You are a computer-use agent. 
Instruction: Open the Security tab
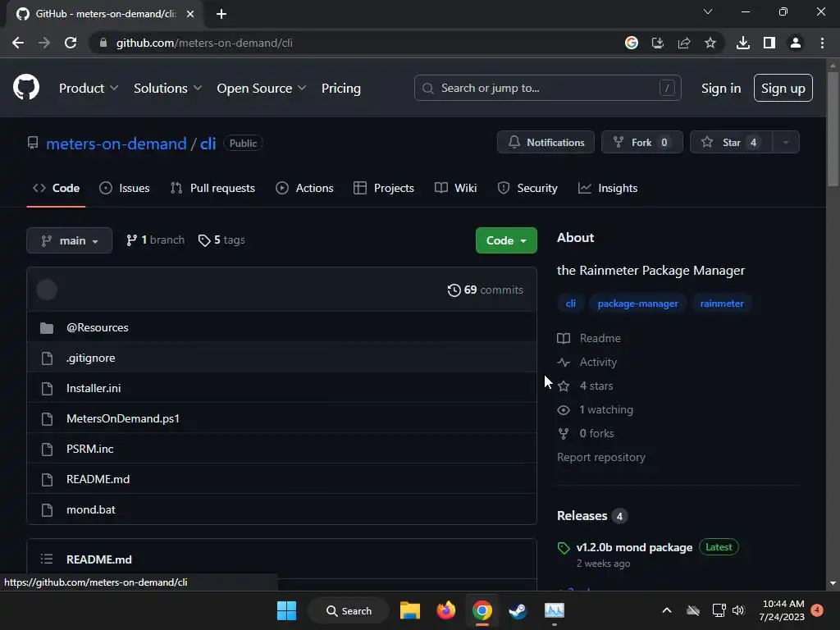527,188
